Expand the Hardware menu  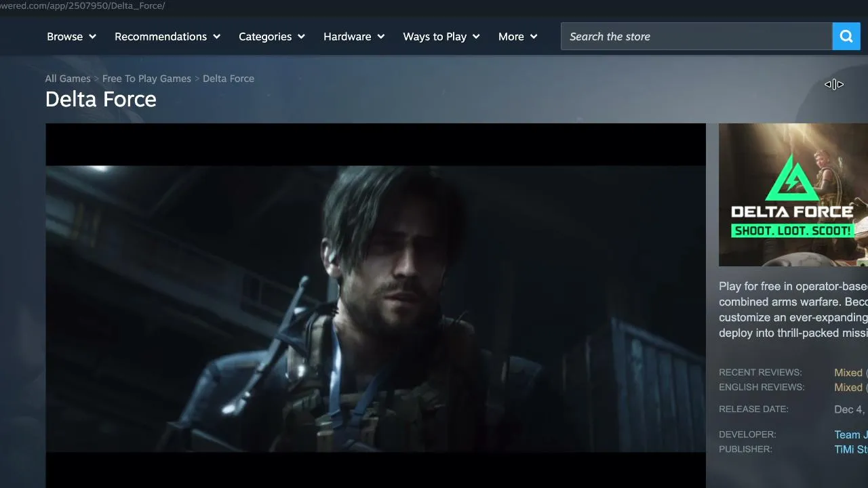point(354,37)
